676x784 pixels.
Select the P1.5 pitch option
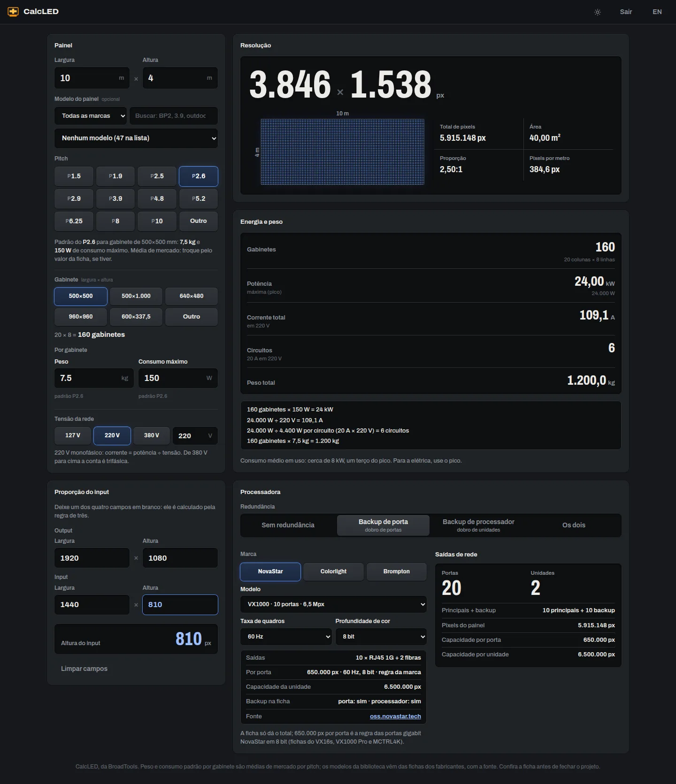coord(74,176)
